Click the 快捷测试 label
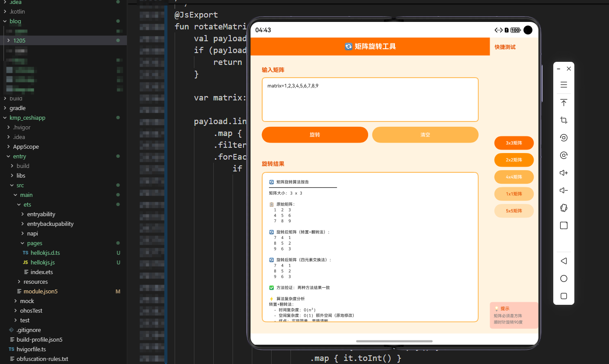Viewport: 609px width, 364px height. [x=505, y=47]
